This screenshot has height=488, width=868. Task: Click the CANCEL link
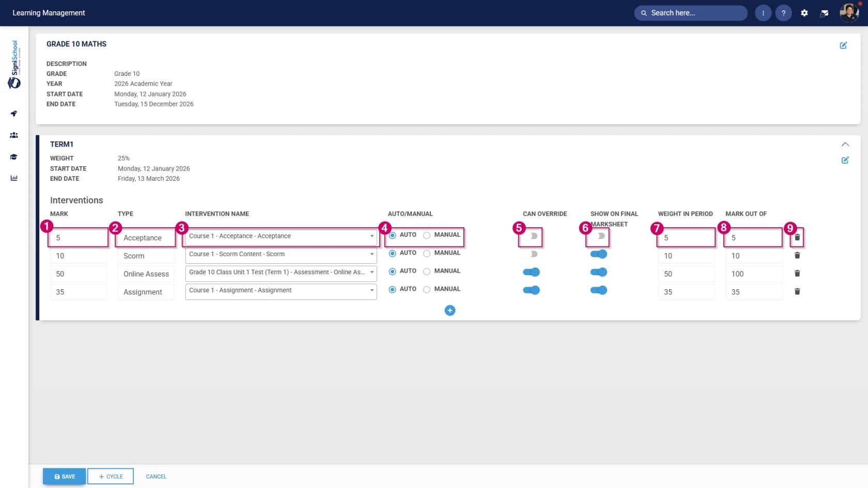[x=156, y=477]
